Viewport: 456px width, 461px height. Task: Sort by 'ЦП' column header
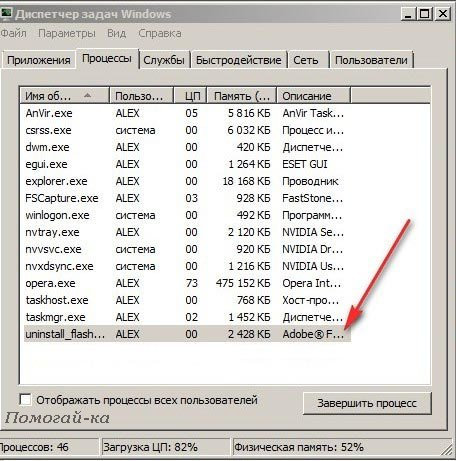(191, 96)
